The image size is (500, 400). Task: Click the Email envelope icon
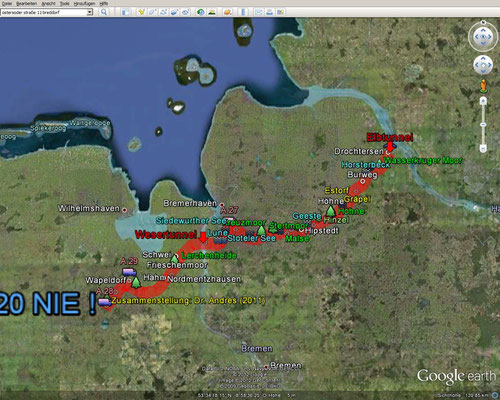(259, 12)
